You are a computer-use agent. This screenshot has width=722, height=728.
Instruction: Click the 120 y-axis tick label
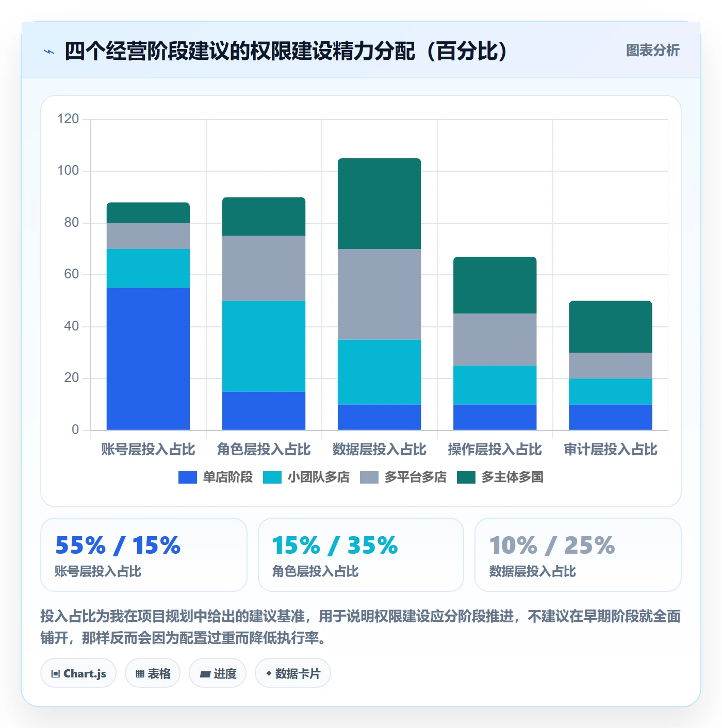pyautogui.click(x=68, y=119)
